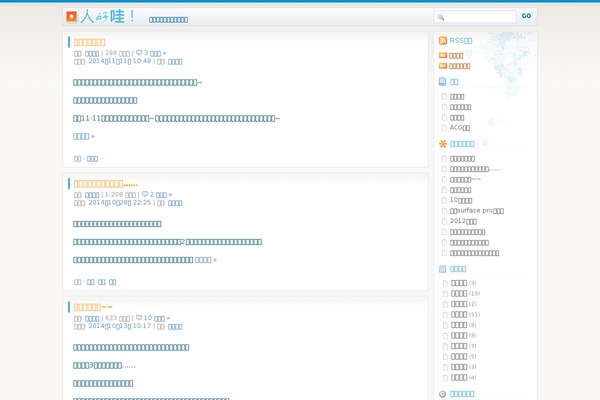Click the speech bubble icon showing 3 comments

[139, 52]
